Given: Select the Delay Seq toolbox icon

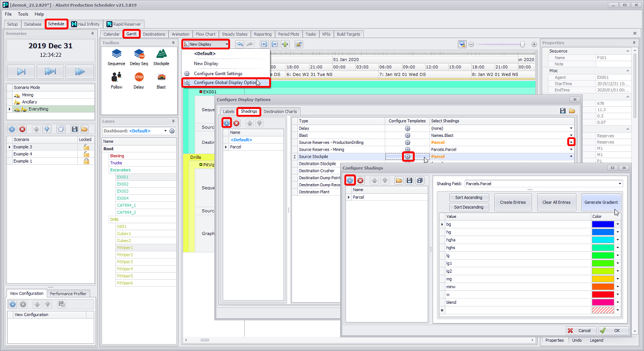Looking at the screenshot, I should 139,57.
